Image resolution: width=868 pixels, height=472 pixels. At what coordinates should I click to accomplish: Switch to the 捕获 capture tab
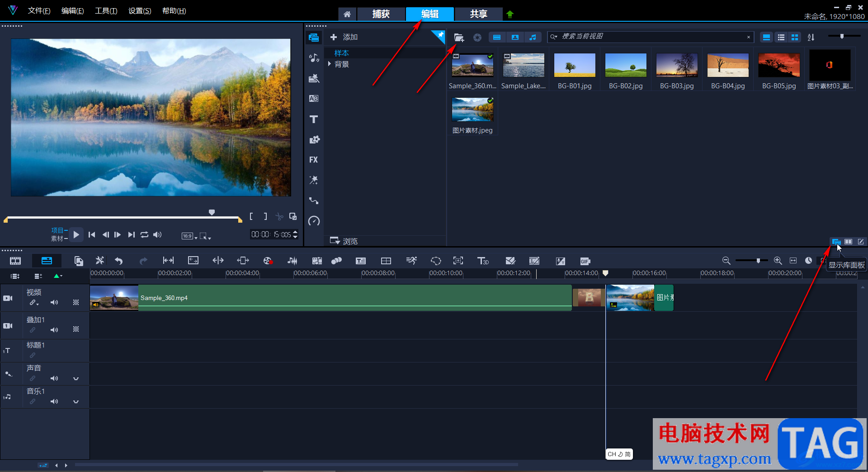(x=381, y=14)
